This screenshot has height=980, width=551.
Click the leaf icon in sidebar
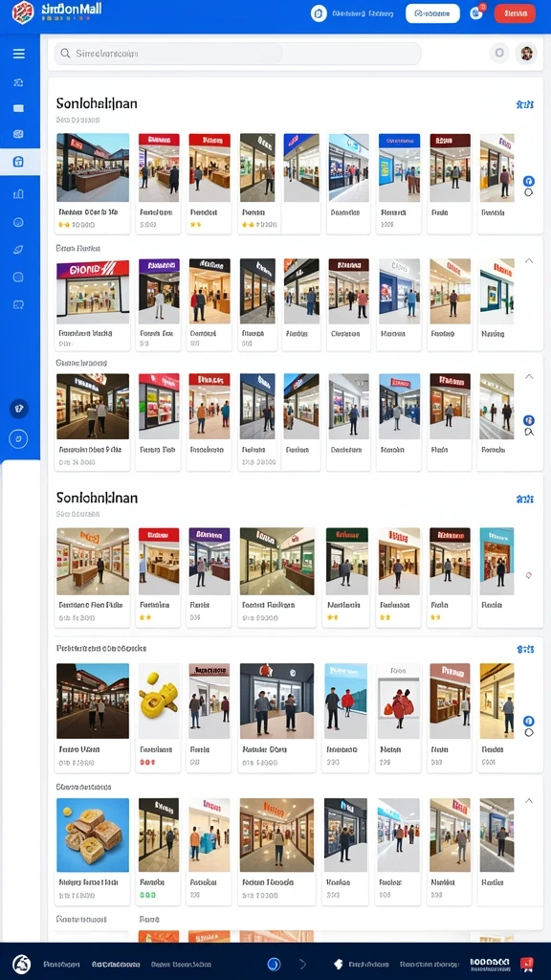(18, 250)
